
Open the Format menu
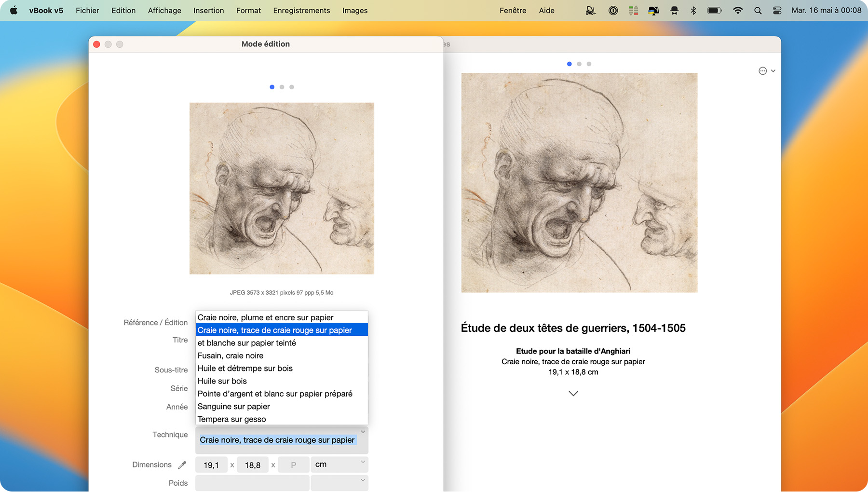tap(248, 11)
